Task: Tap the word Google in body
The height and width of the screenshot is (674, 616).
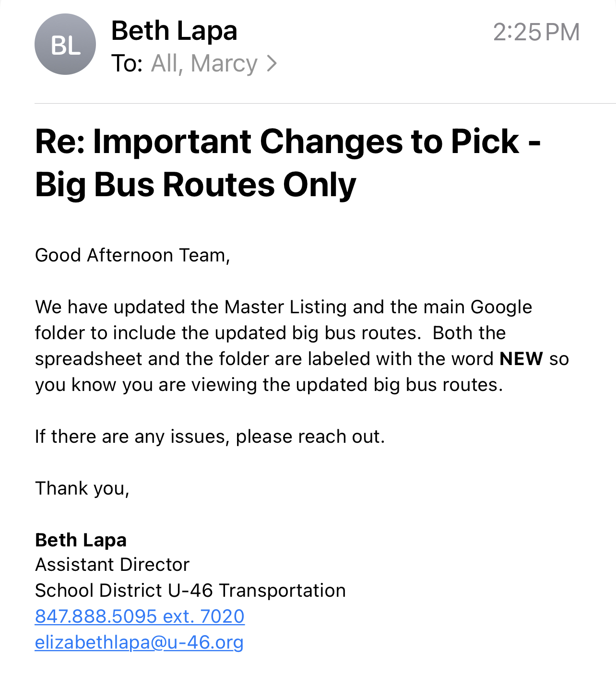Action: (x=501, y=307)
